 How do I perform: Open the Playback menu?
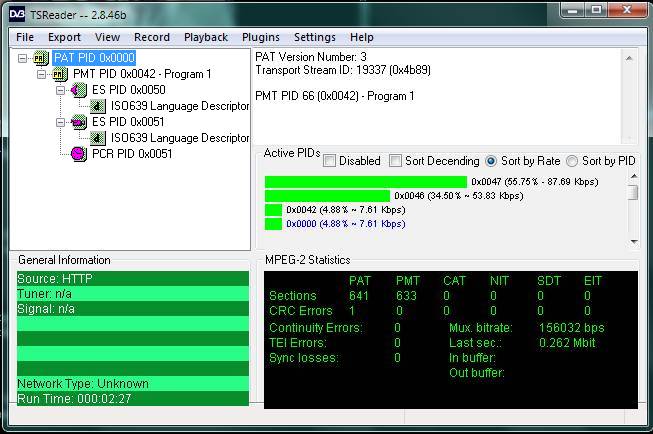206,37
